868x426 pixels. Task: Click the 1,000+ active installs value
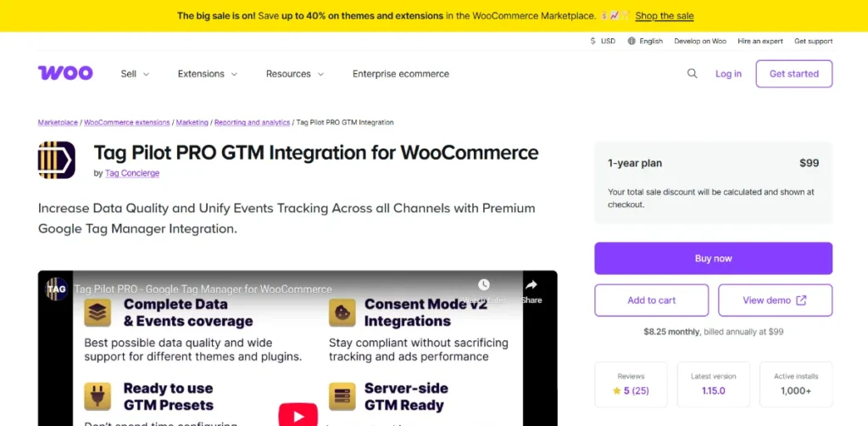[x=796, y=390]
